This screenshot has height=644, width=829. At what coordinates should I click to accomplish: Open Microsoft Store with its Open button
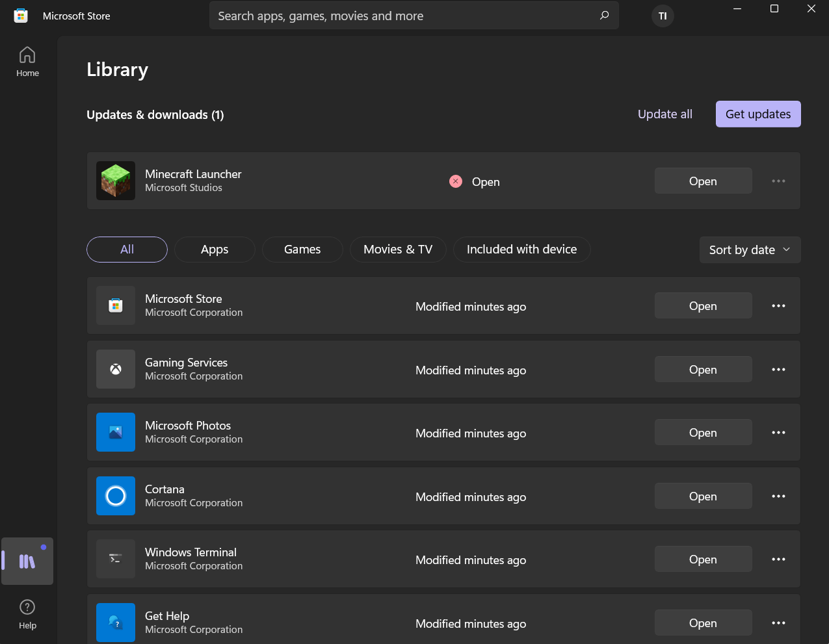point(703,306)
